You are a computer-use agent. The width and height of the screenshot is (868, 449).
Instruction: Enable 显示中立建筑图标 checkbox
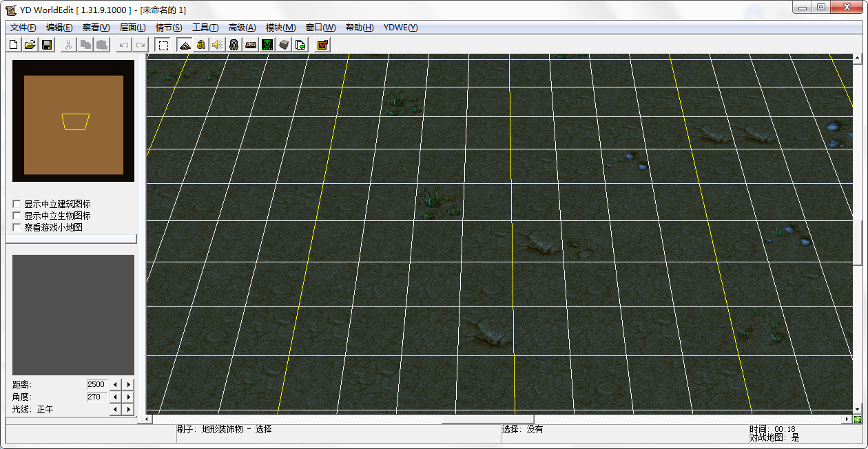pos(17,204)
